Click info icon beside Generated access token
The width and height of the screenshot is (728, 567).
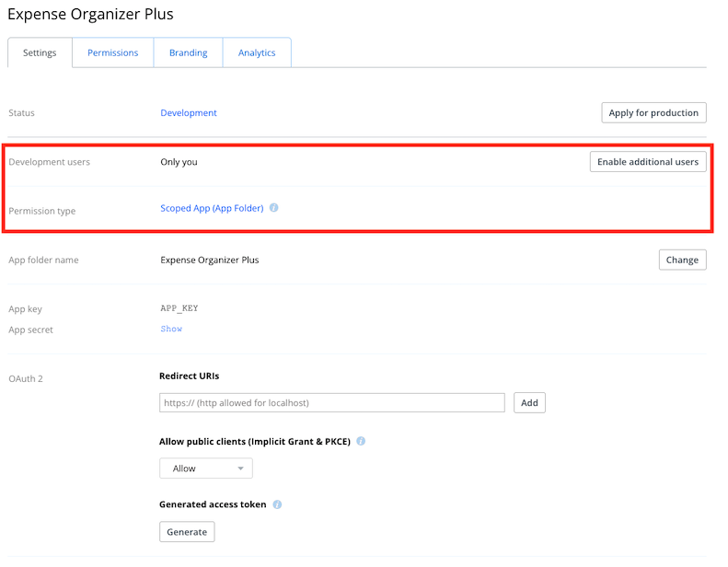[277, 505]
